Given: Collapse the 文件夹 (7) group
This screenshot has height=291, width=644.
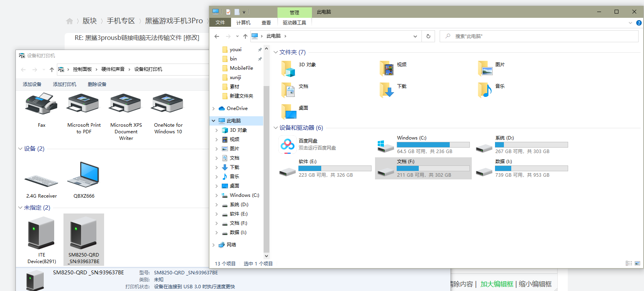Looking at the screenshot, I should click(276, 52).
